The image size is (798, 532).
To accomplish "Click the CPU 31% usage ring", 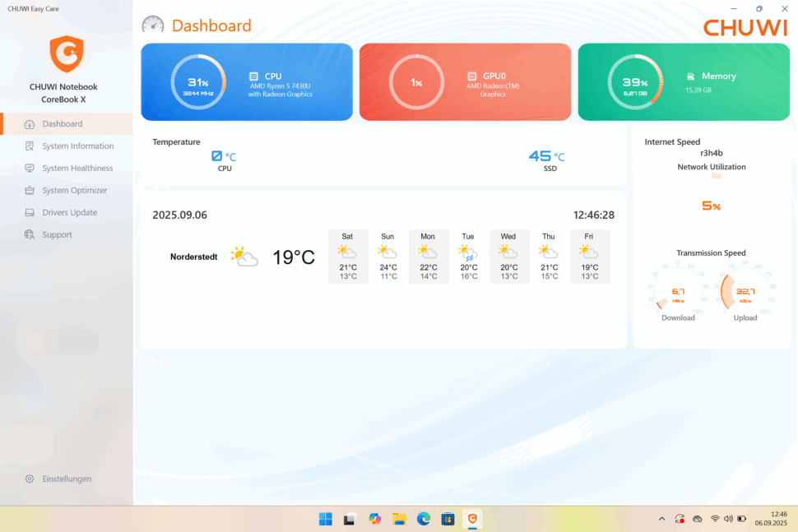I will [198, 82].
